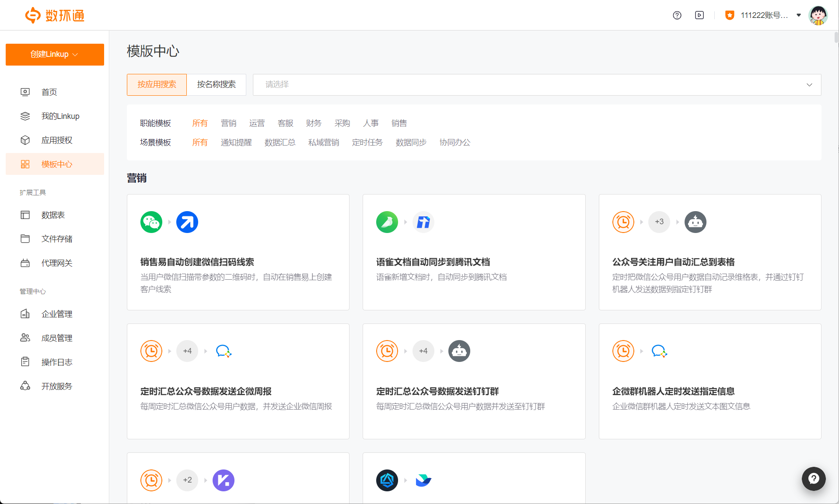Viewport: 839px width, 504px height.
Task: Click the green 语雀 app icon
Action: [387, 222]
